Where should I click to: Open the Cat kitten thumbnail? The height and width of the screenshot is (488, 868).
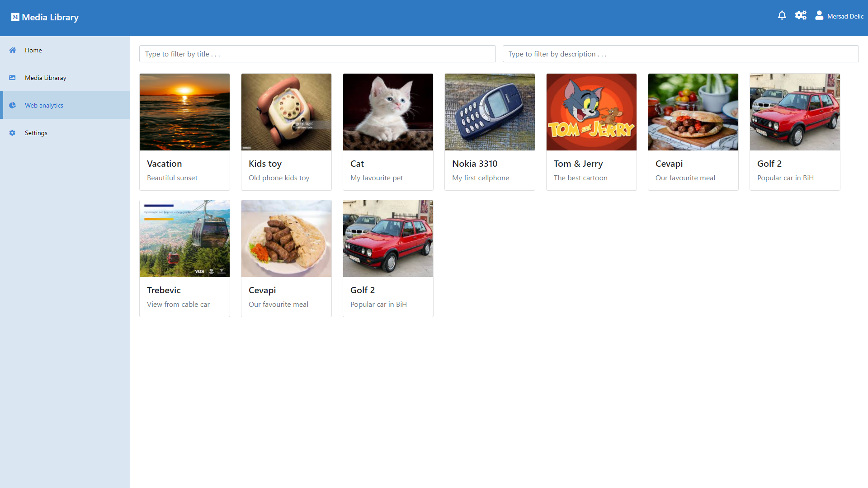pos(388,112)
